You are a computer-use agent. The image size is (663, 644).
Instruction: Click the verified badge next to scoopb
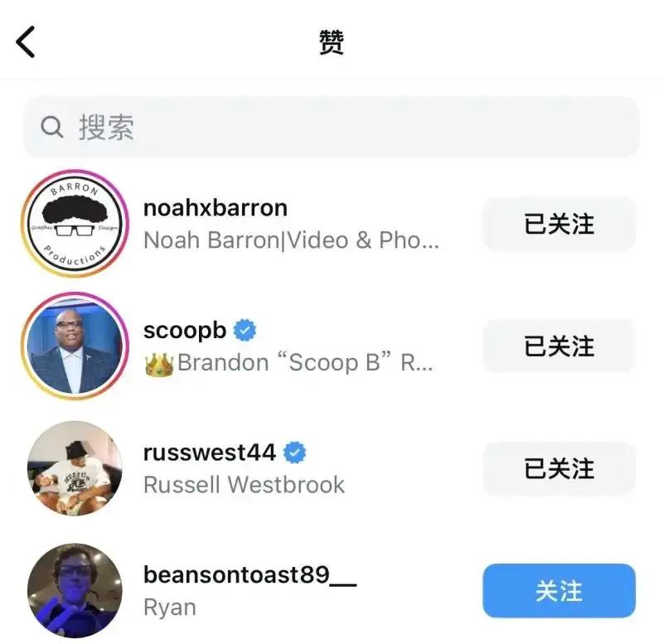click(244, 330)
